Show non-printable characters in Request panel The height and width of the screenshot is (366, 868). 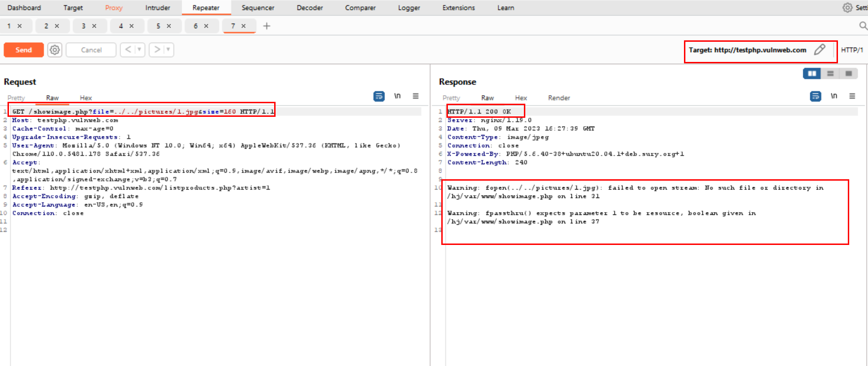click(x=397, y=96)
